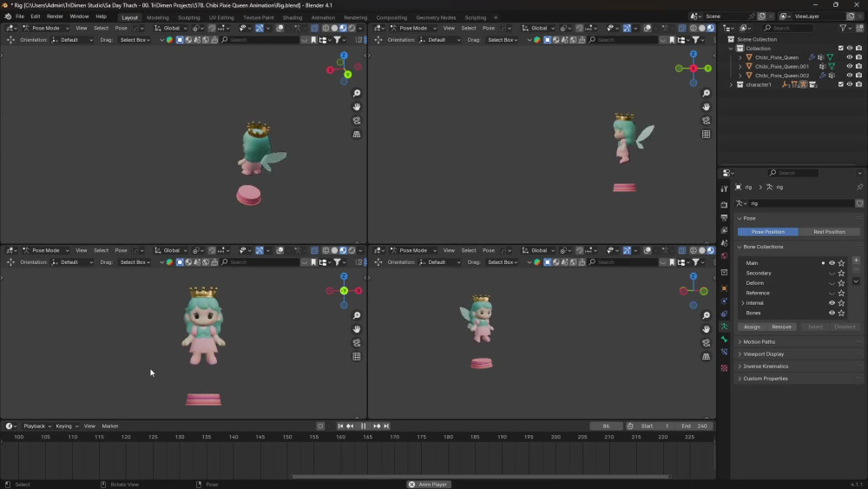The image size is (868, 489).
Task: Camera view icon in the bottom-left viewport
Action: tap(357, 343)
